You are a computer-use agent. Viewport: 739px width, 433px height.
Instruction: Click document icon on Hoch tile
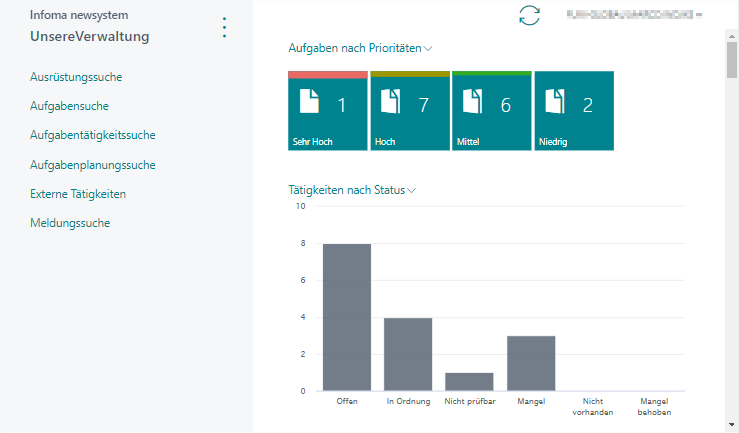tap(393, 102)
